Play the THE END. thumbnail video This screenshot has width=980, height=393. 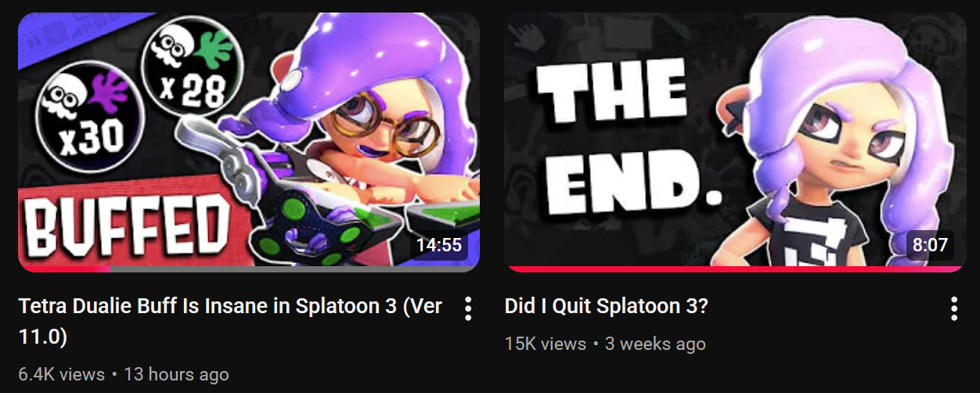click(736, 142)
